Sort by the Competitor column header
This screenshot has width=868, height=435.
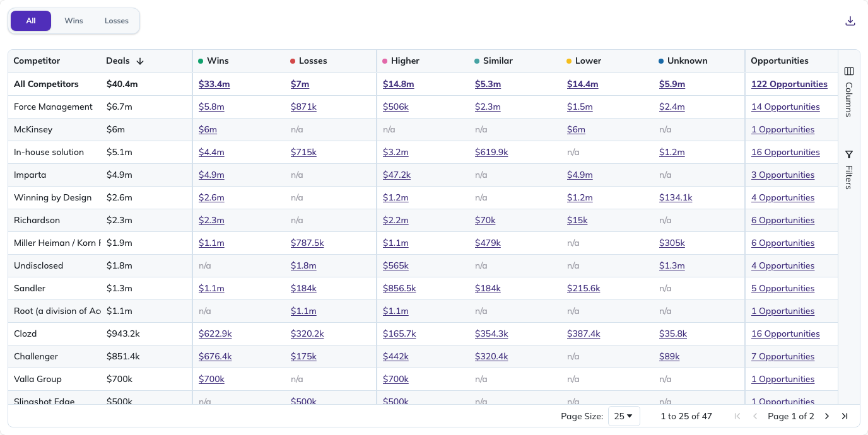coord(37,61)
